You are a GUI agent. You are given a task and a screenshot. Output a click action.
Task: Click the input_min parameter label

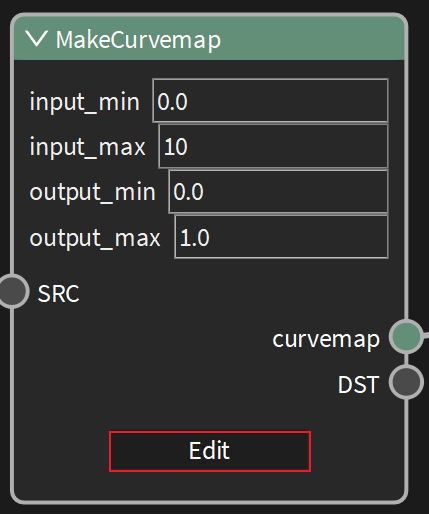pyautogui.click(x=85, y=102)
